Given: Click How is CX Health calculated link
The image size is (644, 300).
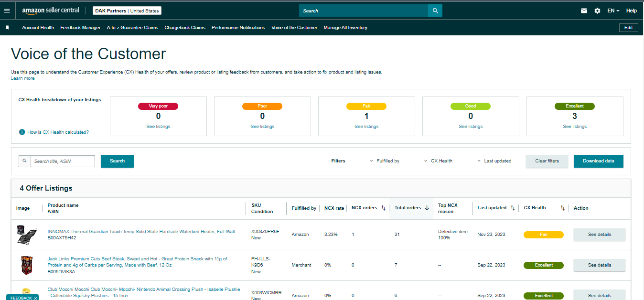Looking at the screenshot, I should pyautogui.click(x=58, y=132).
